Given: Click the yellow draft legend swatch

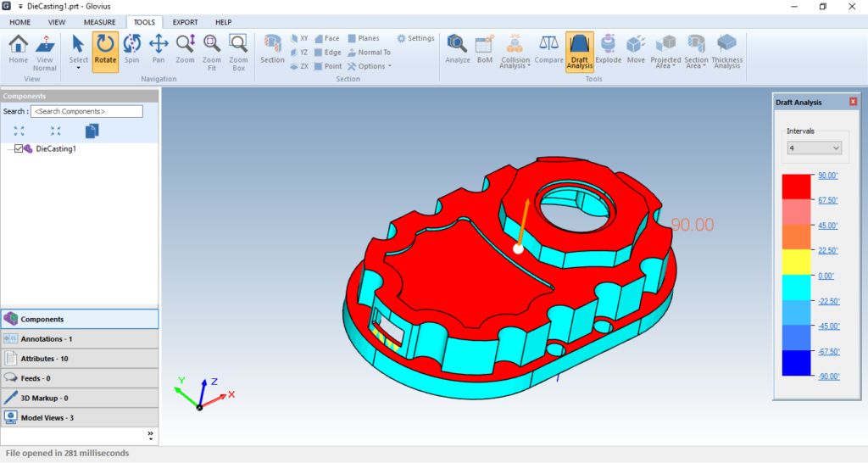Looking at the screenshot, I should point(796,263).
